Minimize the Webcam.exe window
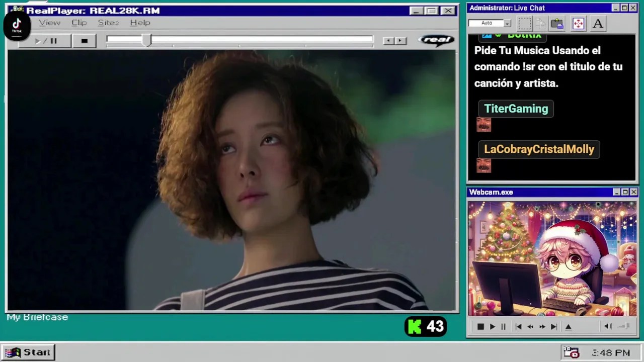The image size is (644, 362). coord(616,192)
